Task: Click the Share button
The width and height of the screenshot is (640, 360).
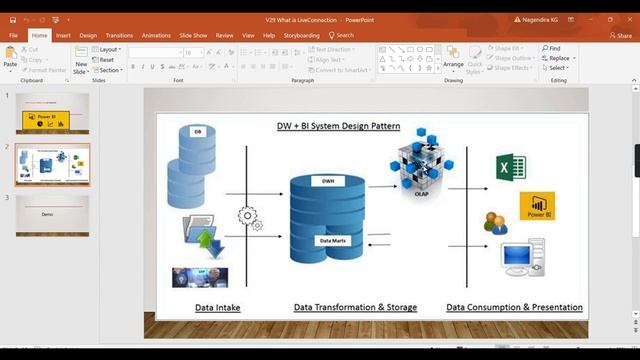Action: click(621, 36)
